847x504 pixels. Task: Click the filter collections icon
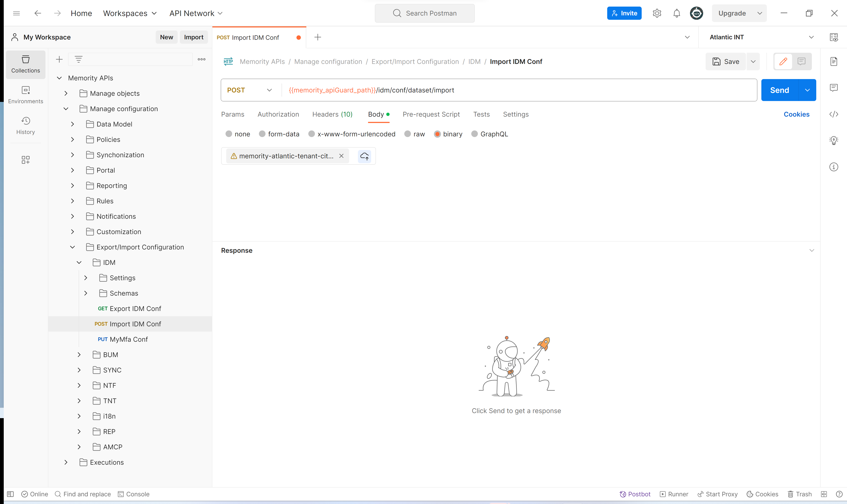78,60
